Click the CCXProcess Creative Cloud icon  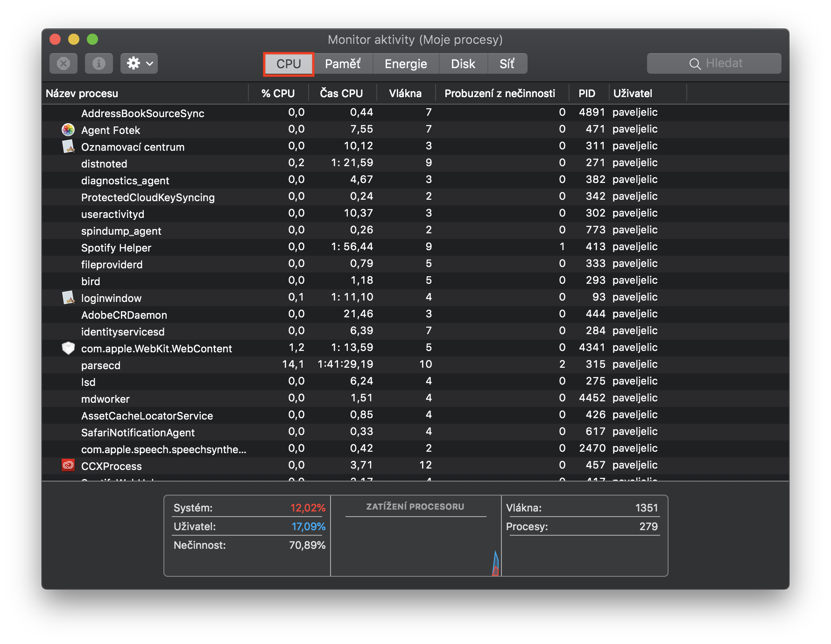[x=68, y=465]
